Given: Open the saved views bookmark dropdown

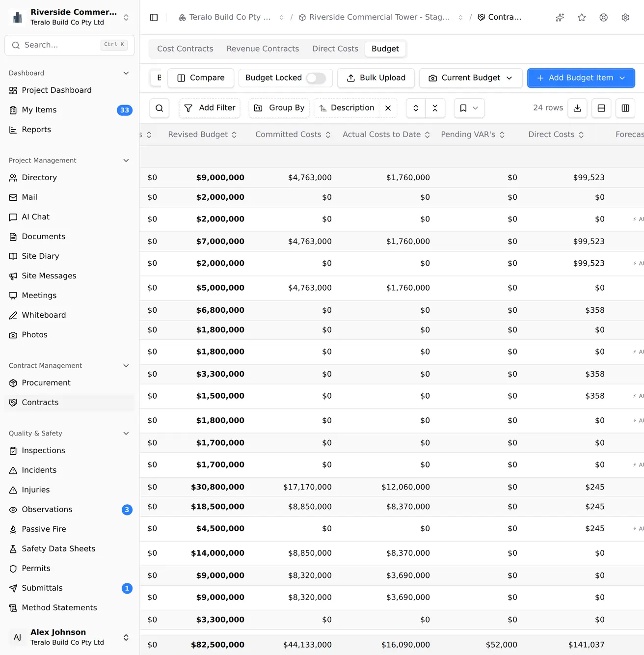Looking at the screenshot, I should click(x=469, y=108).
